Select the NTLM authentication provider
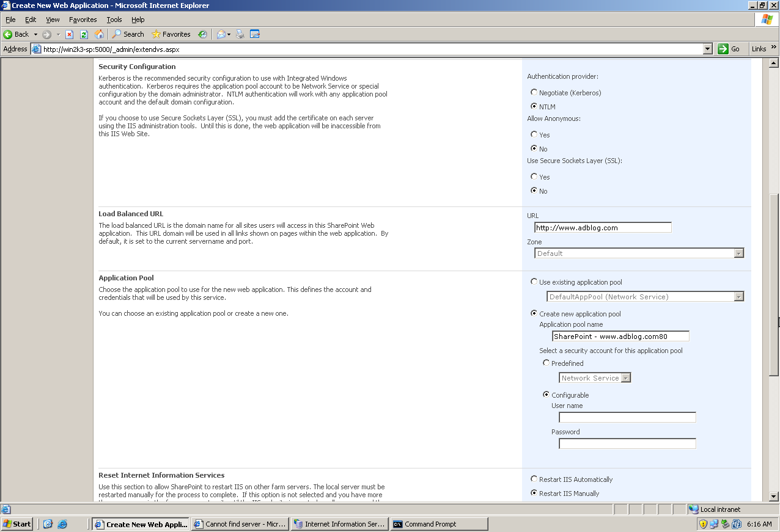The image size is (780, 532). 534,106
